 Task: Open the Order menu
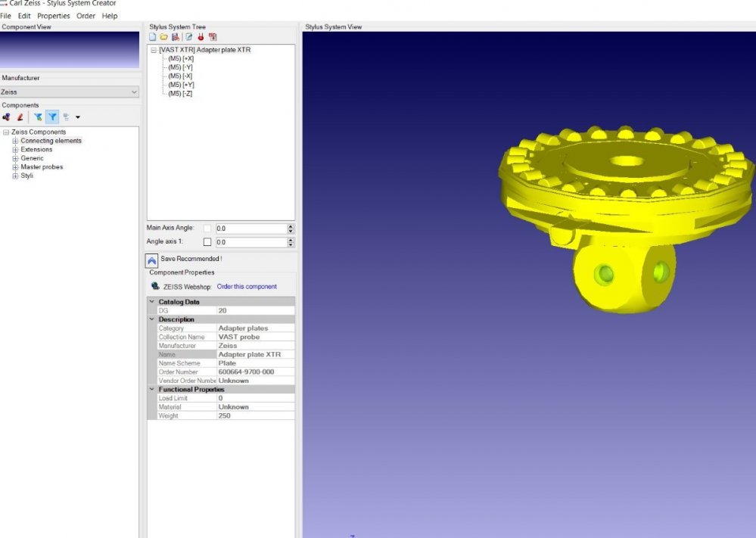click(x=86, y=15)
